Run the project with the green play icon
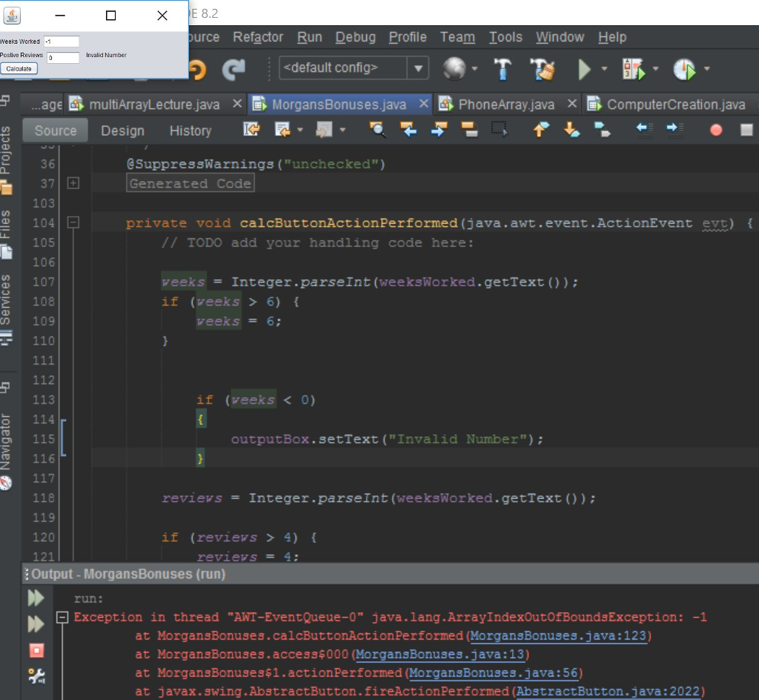Viewport: 759px width, 700px height. 584,68
